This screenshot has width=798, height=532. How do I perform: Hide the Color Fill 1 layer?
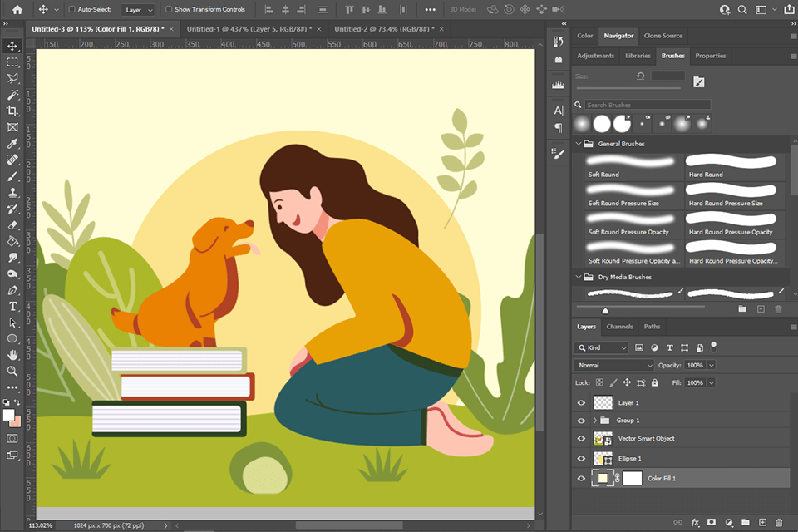pos(581,479)
